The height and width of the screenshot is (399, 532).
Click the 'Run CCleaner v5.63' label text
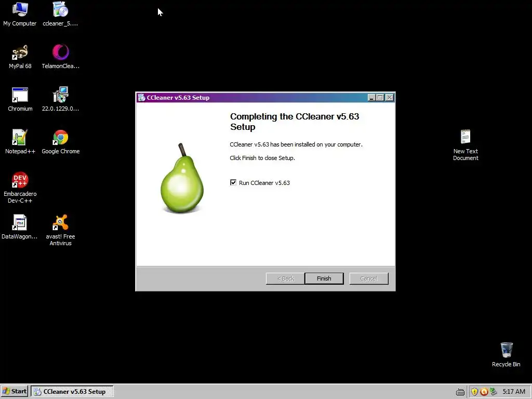pos(264,183)
